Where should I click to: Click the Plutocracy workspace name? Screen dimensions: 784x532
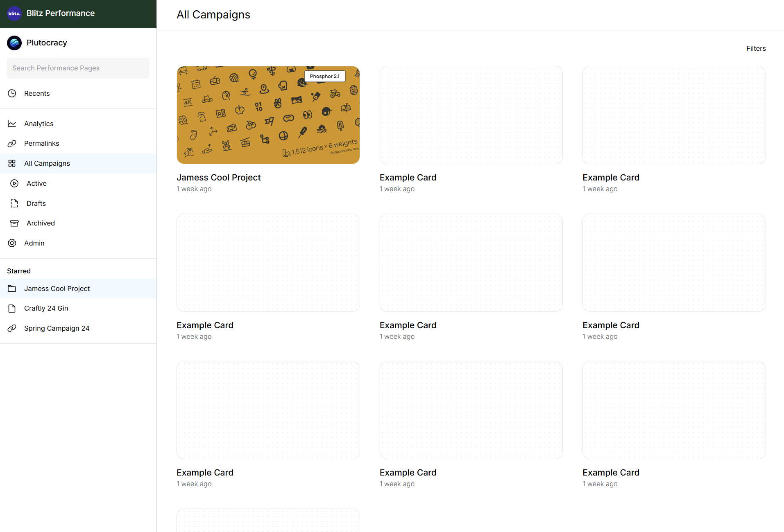pos(47,43)
